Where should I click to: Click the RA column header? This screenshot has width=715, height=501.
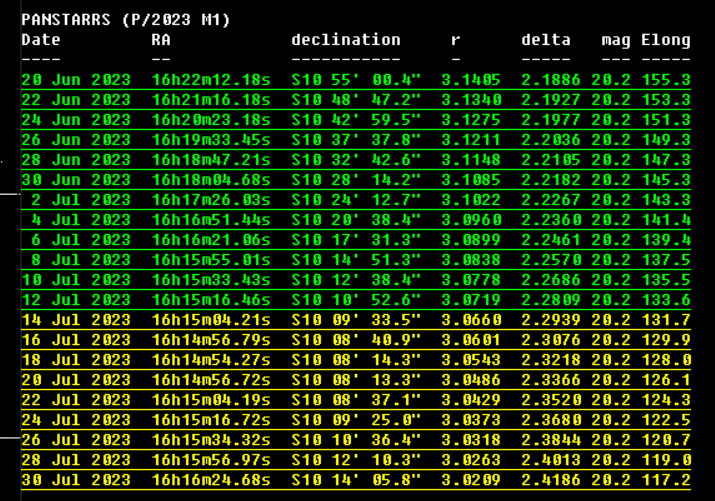tap(161, 40)
